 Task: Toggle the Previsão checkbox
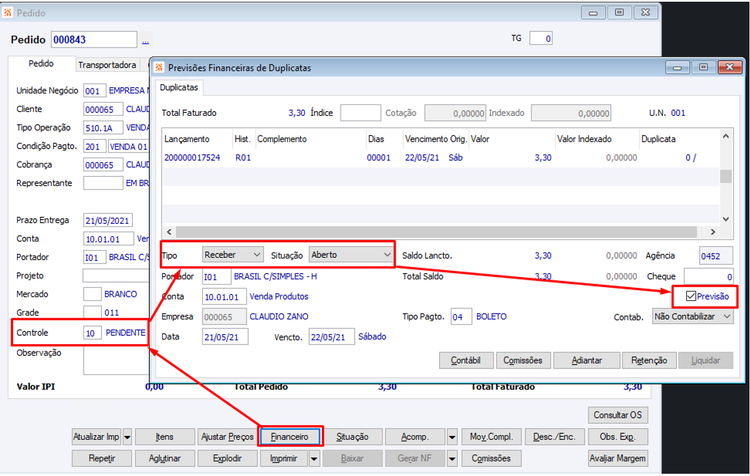pos(691,296)
